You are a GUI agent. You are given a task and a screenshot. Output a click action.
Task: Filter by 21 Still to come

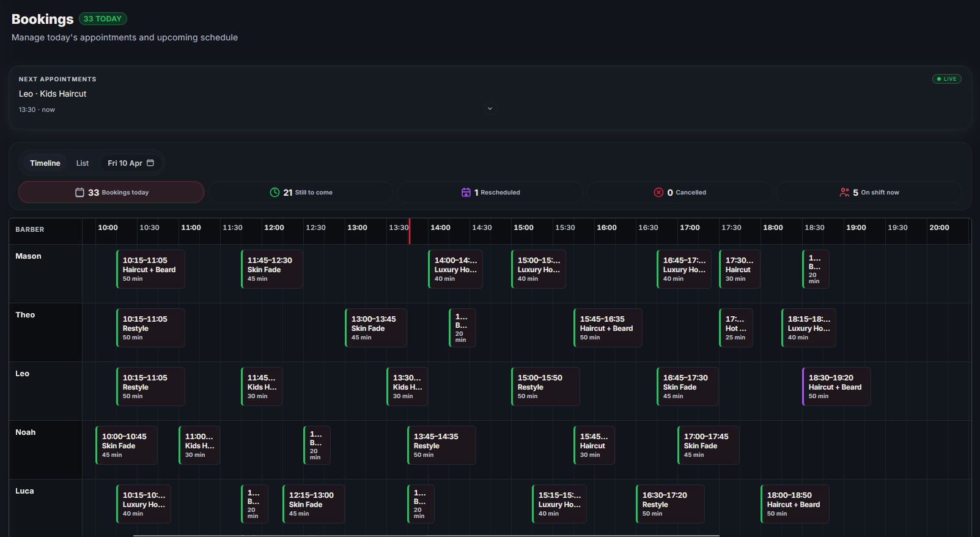pyautogui.click(x=301, y=193)
